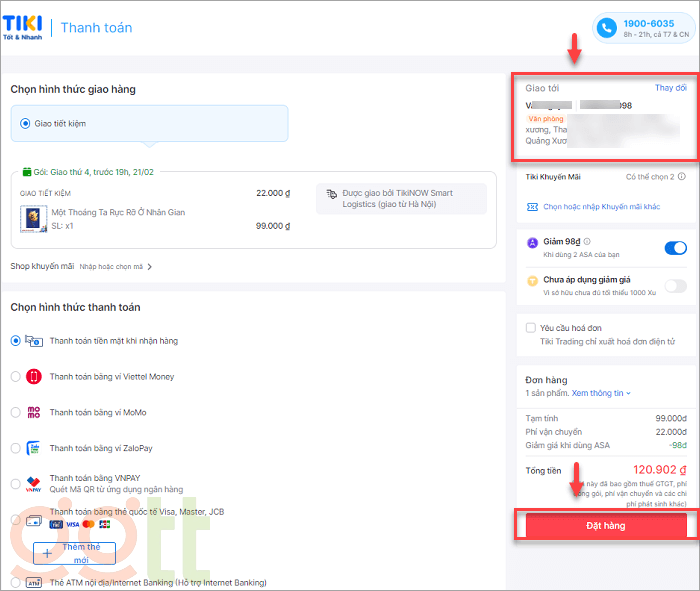This screenshot has height=591, width=700.
Task: Click Thay đổi to change address
Action: click(x=670, y=88)
